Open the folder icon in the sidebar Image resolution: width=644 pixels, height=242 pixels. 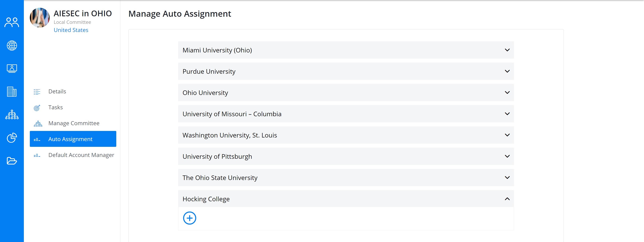[12, 161]
